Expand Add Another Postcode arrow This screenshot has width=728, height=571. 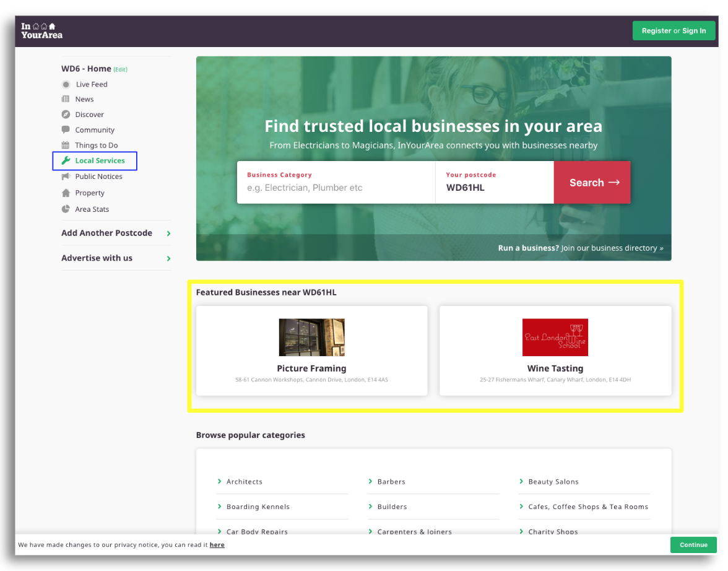pyautogui.click(x=168, y=233)
